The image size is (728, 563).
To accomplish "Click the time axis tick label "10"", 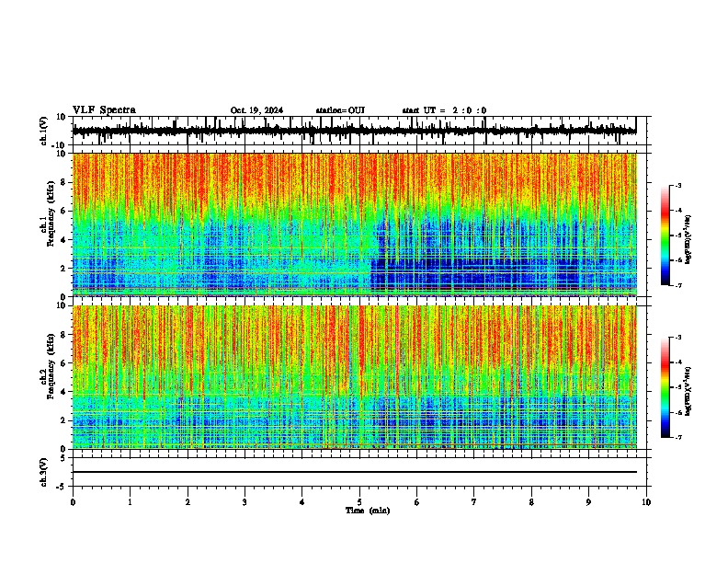I will pyautogui.click(x=646, y=502).
